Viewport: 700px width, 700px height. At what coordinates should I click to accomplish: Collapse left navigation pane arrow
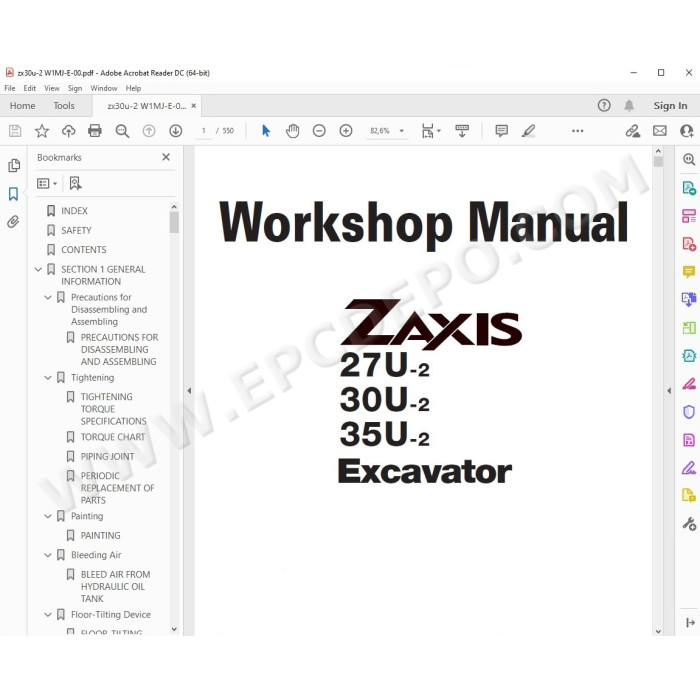[189, 391]
